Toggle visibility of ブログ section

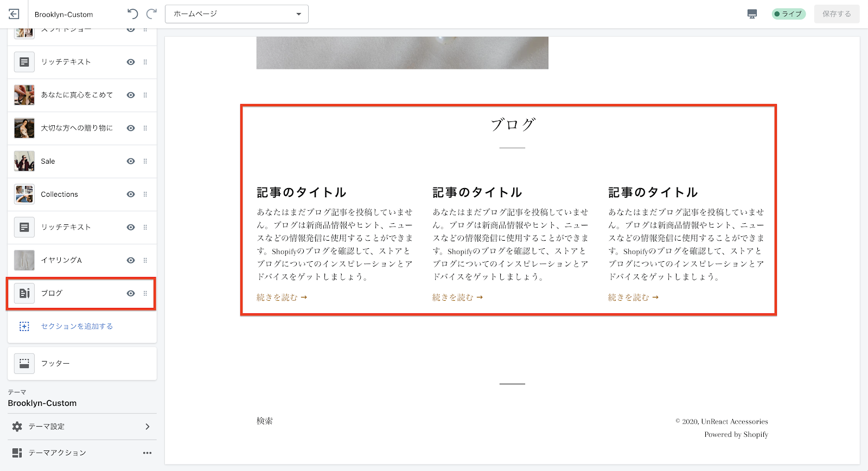131,293
